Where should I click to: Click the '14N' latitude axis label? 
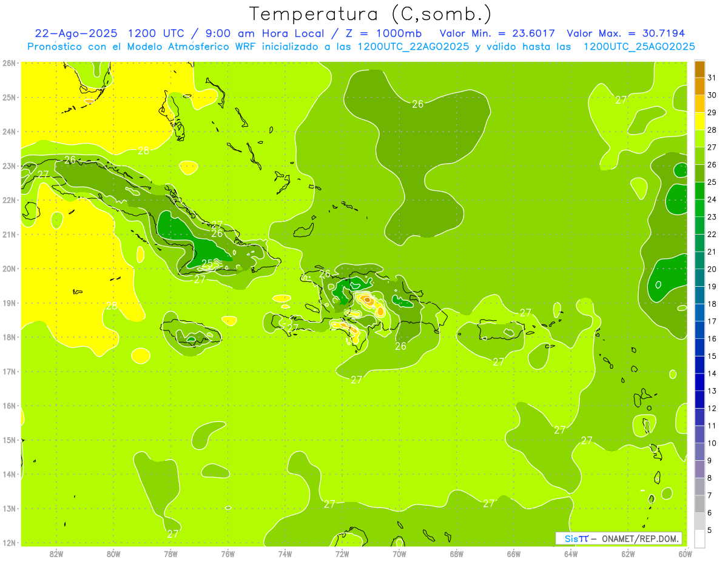click(9, 474)
